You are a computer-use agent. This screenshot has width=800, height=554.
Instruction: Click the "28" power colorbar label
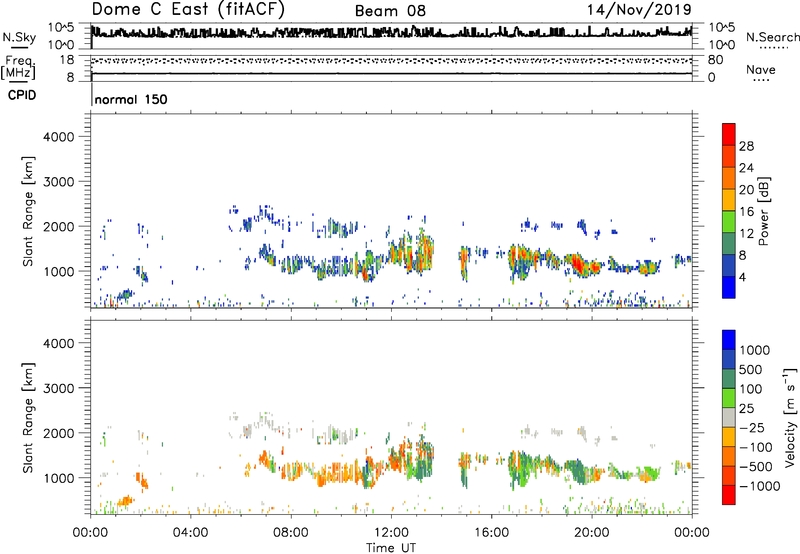[746, 146]
